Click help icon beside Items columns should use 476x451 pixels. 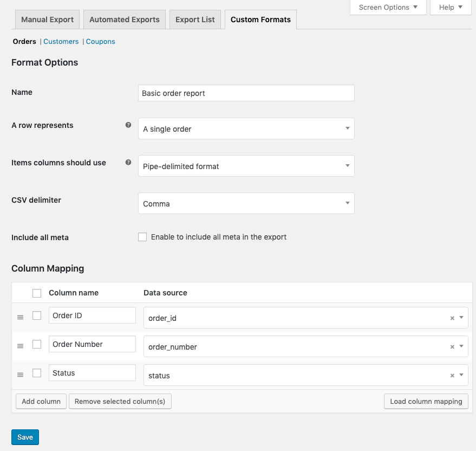click(x=128, y=162)
